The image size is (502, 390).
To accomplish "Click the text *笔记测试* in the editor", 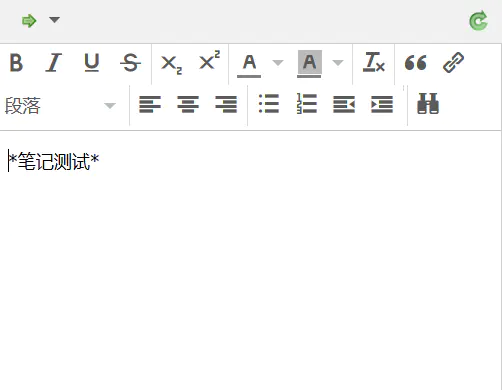I will (x=54, y=162).
